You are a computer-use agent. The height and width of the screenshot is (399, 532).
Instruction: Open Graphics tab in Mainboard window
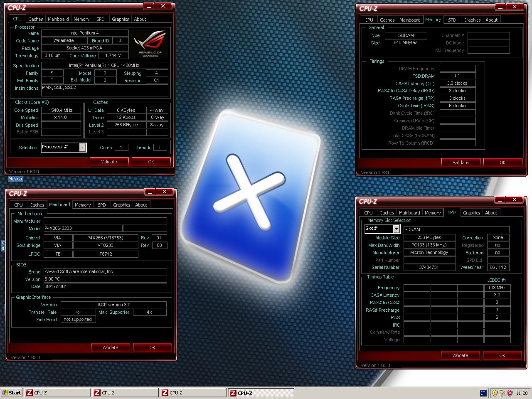(122, 205)
